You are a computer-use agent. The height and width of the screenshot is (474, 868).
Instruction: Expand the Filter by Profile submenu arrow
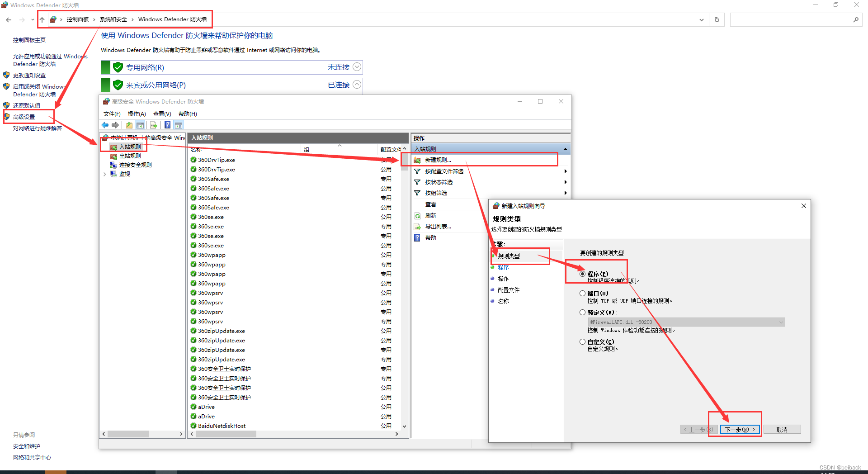(x=566, y=171)
